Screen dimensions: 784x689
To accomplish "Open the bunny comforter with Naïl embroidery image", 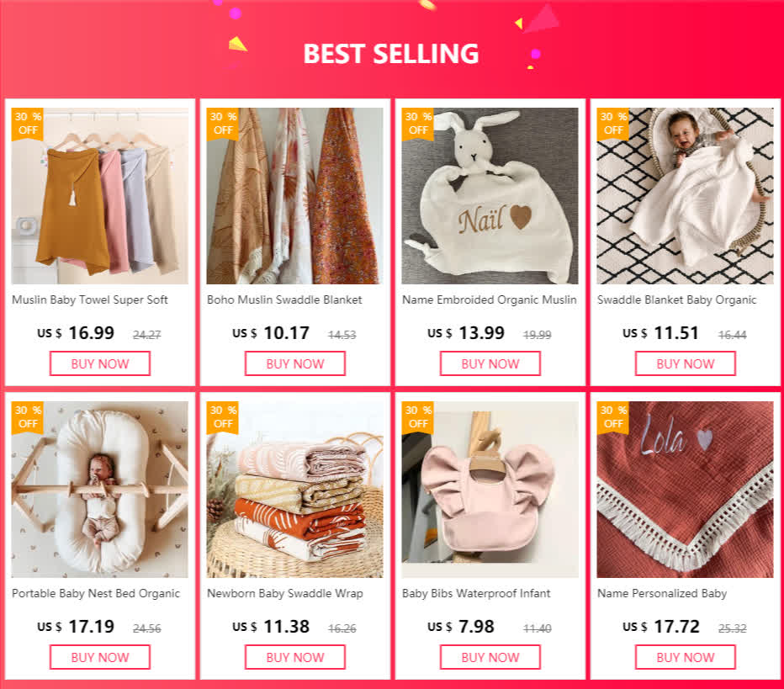I will (x=490, y=196).
